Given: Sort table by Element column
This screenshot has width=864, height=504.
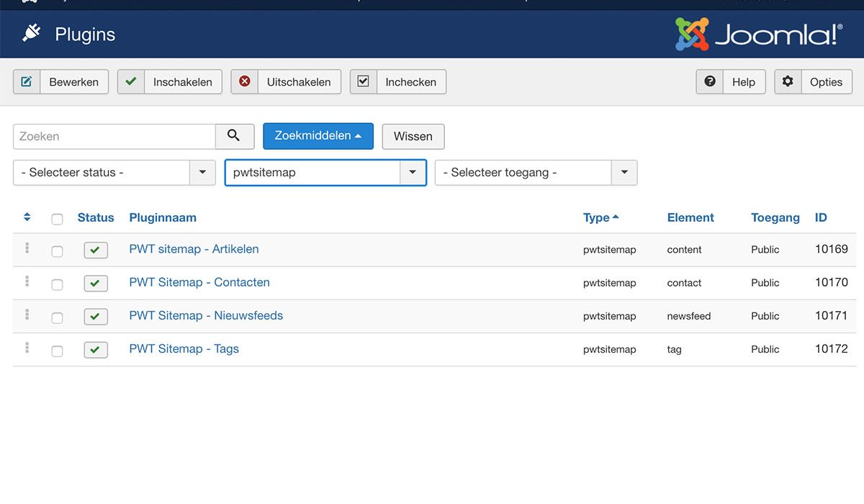Looking at the screenshot, I should 690,217.
